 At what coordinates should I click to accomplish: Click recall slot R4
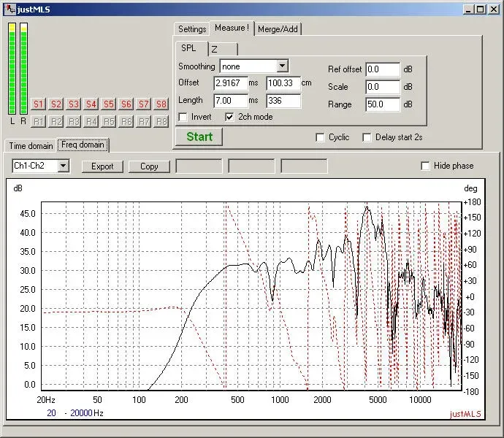(x=91, y=121)
